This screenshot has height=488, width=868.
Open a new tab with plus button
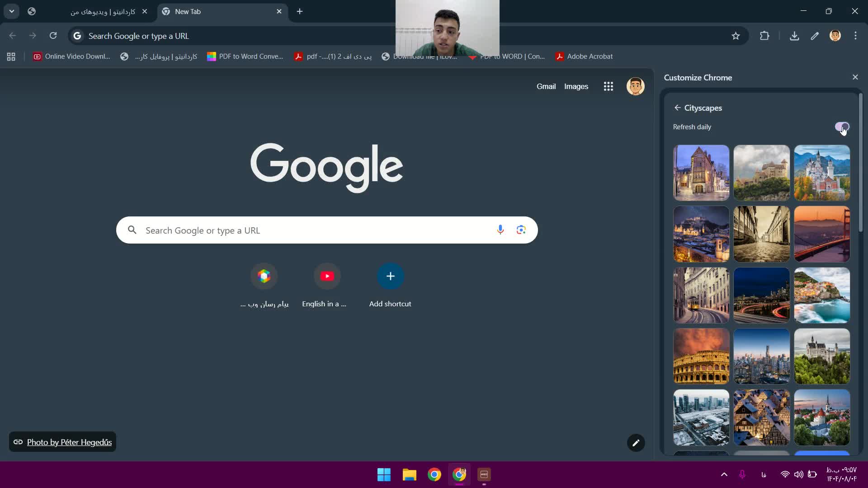(300, 12)
